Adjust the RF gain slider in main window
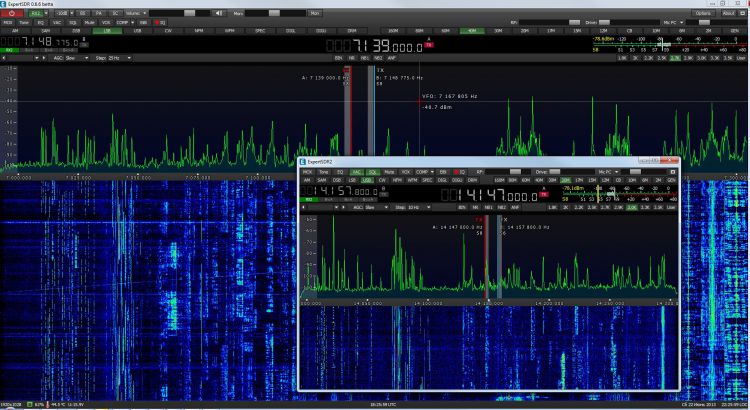The width and height of the screenshot is (750, 410). (x=574, y=22)
